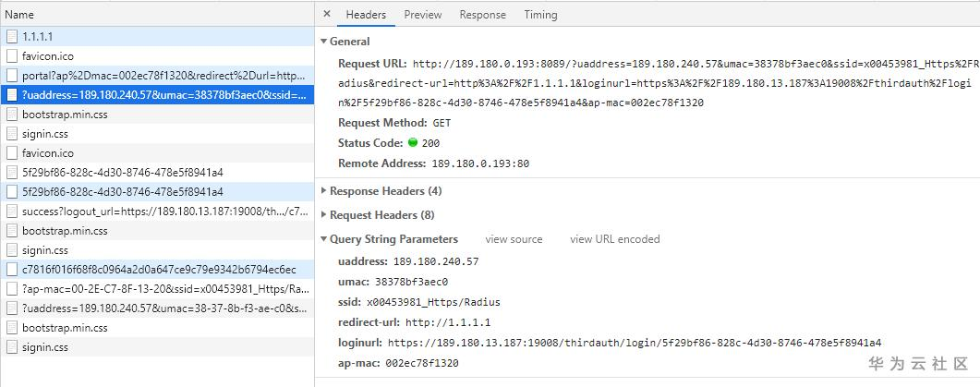Screen dimensions: 980x387
Task: Open the Timing tab
Action: pyautogui.click(x=540, y=15)
